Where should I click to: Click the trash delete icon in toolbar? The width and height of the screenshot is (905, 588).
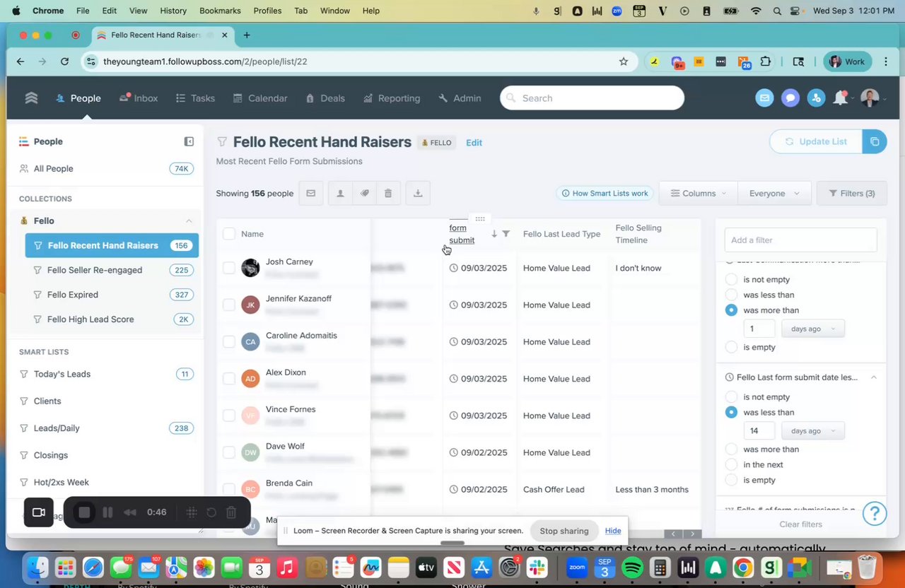click(x=388, y=193)
